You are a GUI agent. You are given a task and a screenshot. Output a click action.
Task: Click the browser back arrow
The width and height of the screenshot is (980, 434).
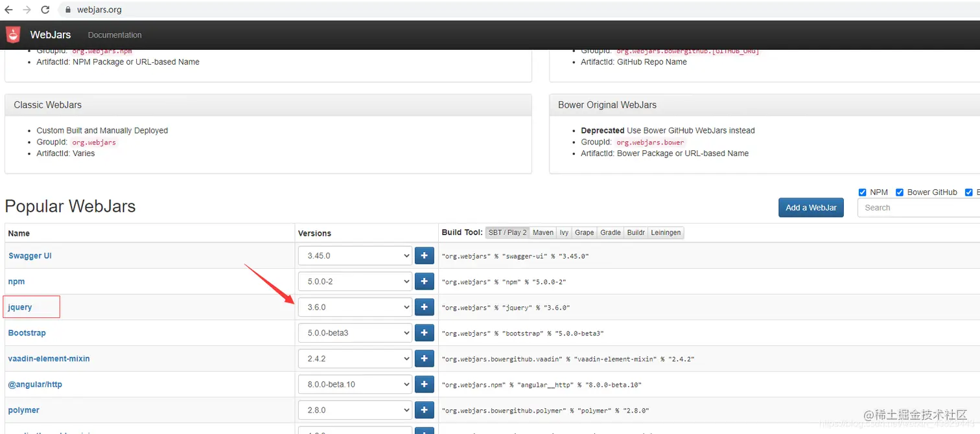coord(8,10)
